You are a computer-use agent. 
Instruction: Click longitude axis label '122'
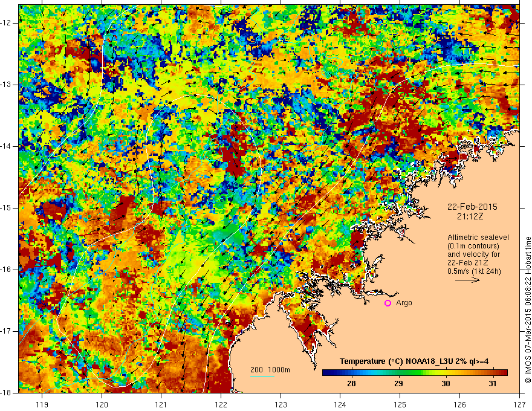(221, 404)
